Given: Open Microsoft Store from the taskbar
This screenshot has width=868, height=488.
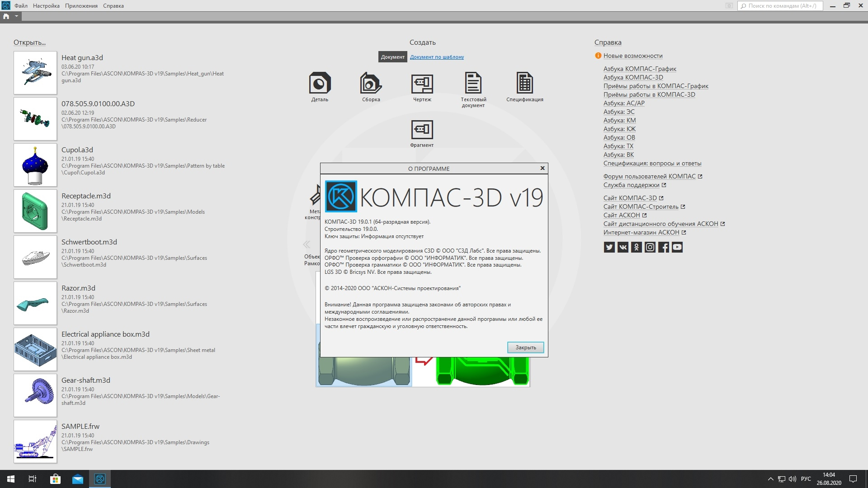Looking at the screenshot, I should [x=55, y=479].
